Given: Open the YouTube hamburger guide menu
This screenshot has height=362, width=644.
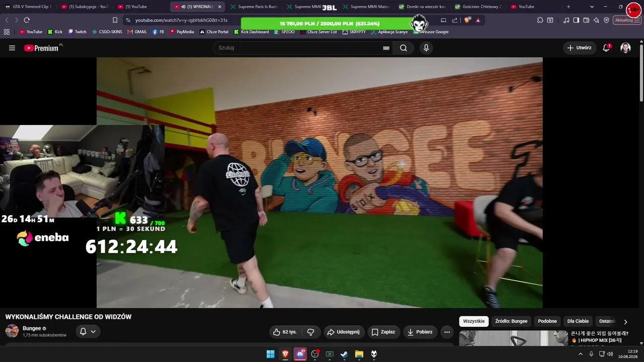Looking at the screenshot, I should pyautogui.click(x=12, y=48).
